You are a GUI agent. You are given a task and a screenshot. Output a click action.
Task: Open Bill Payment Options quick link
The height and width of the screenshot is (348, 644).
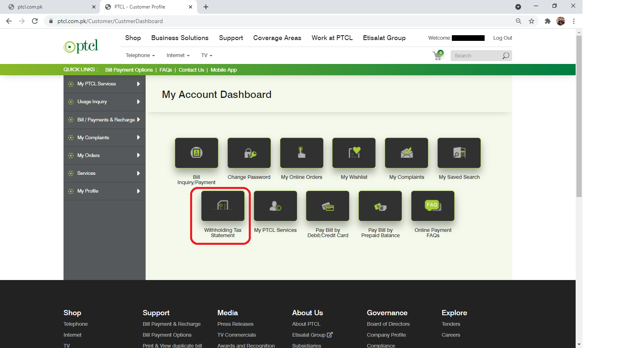coord(129,70)
